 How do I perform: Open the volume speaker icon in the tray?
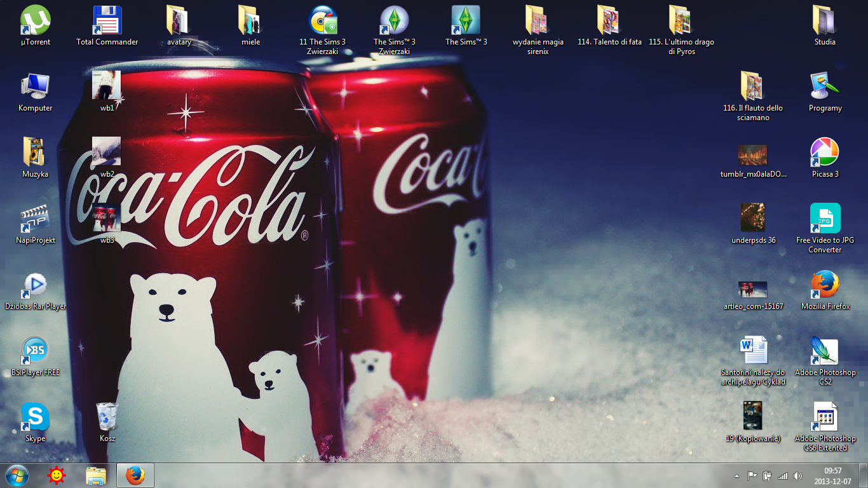798,476
